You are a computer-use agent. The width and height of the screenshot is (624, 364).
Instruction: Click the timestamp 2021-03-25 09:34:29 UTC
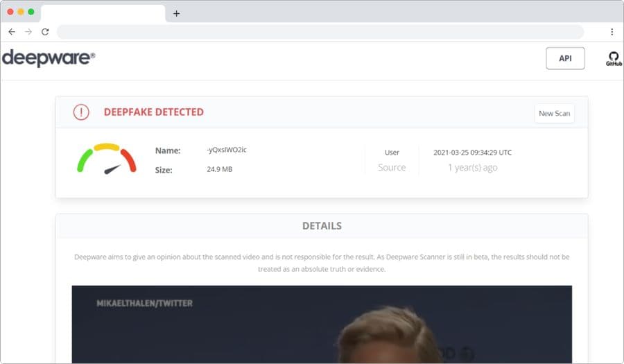[x=472, y=153]
